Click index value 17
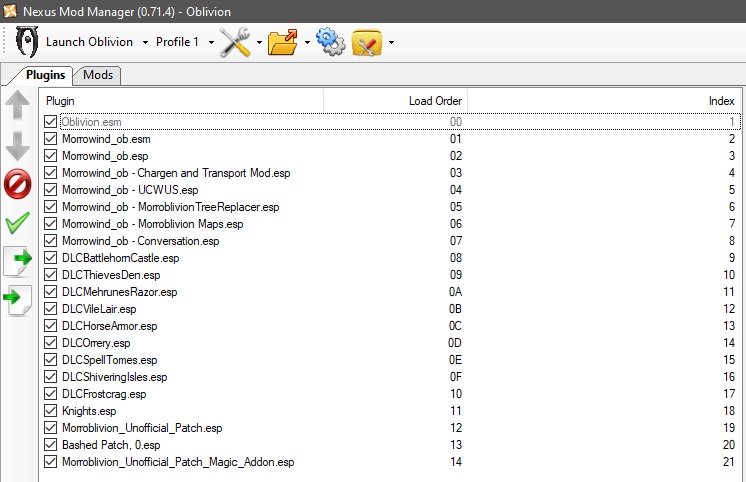 (729, 394)
